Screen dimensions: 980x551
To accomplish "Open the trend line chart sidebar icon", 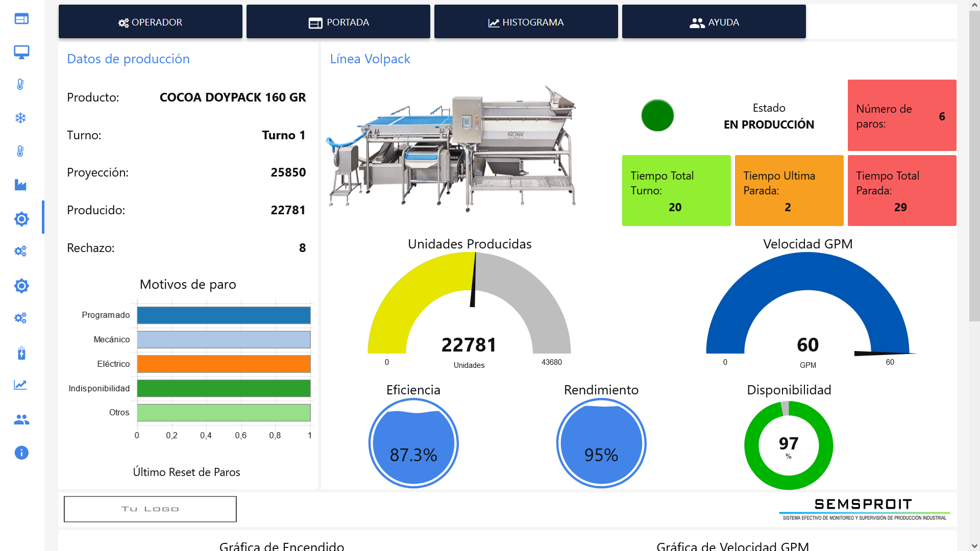I will 20,385.
